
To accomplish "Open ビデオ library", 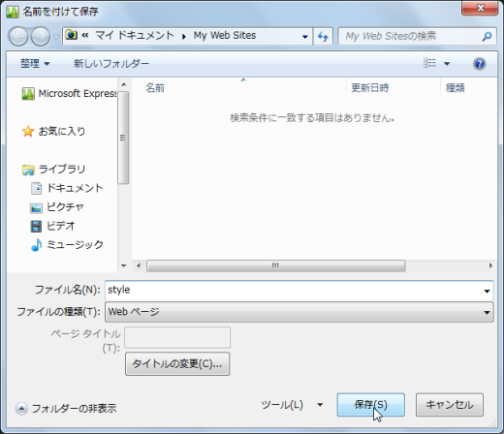I will (x=61, y=226).
